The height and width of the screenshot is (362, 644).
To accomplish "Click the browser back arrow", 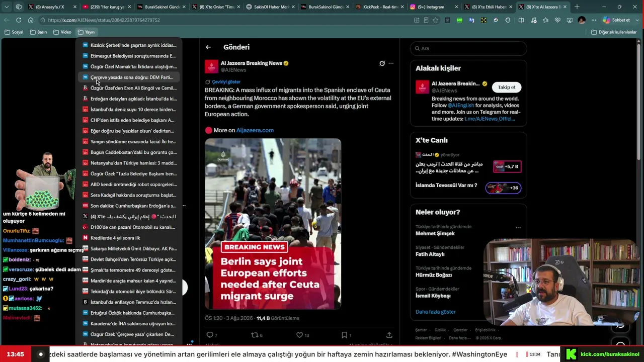I will pyautogui.click(x=7, y=20).
